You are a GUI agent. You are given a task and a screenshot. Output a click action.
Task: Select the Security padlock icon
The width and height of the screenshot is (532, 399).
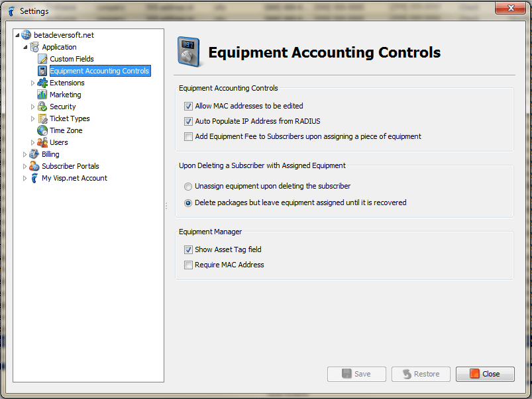point(42,107)
